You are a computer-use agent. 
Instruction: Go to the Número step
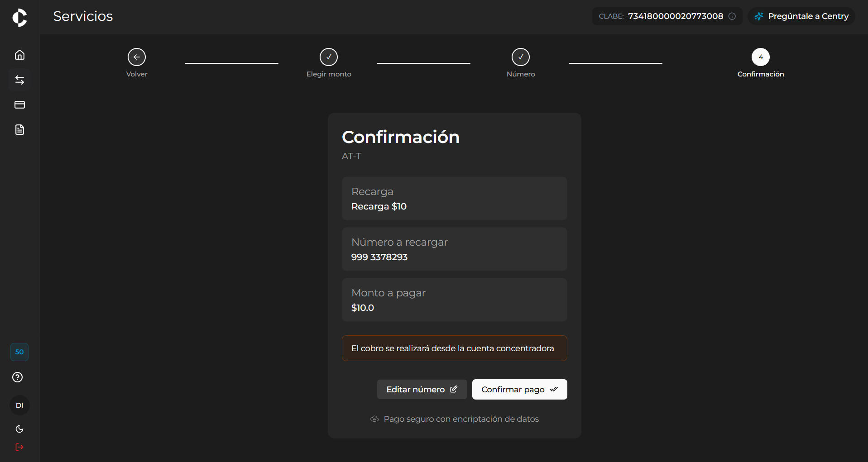point(521,57)
